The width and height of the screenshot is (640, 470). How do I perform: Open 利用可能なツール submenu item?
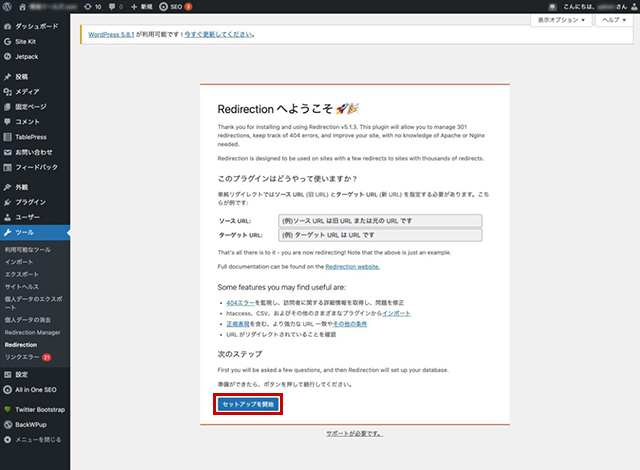[x=28, y=249]
